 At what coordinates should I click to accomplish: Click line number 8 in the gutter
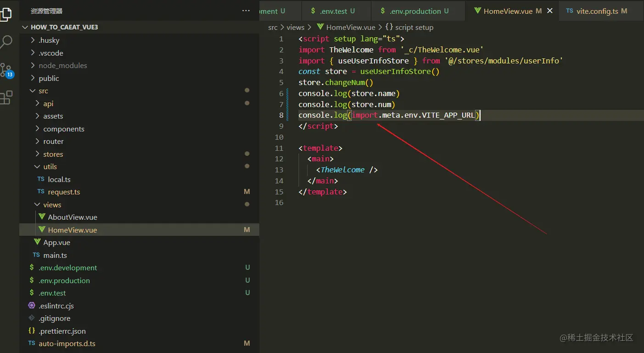point(281,115)
